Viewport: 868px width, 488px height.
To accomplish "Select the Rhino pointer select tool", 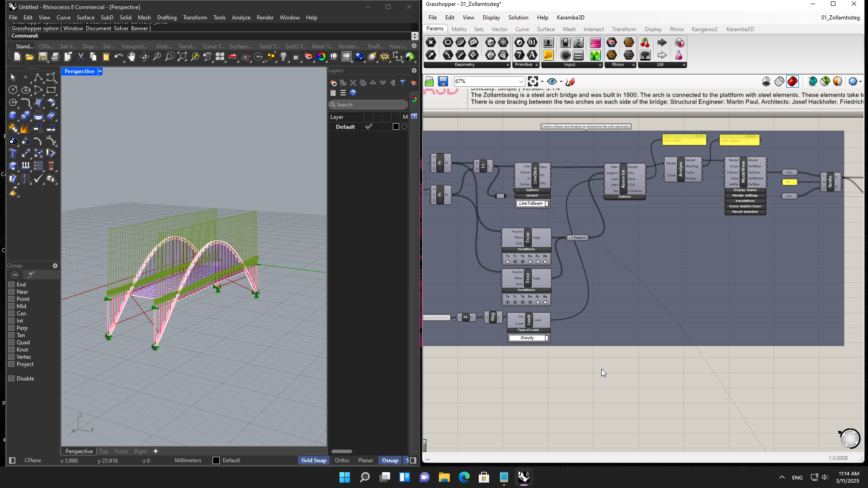I will pyautogui.click(x=13, y=77).
